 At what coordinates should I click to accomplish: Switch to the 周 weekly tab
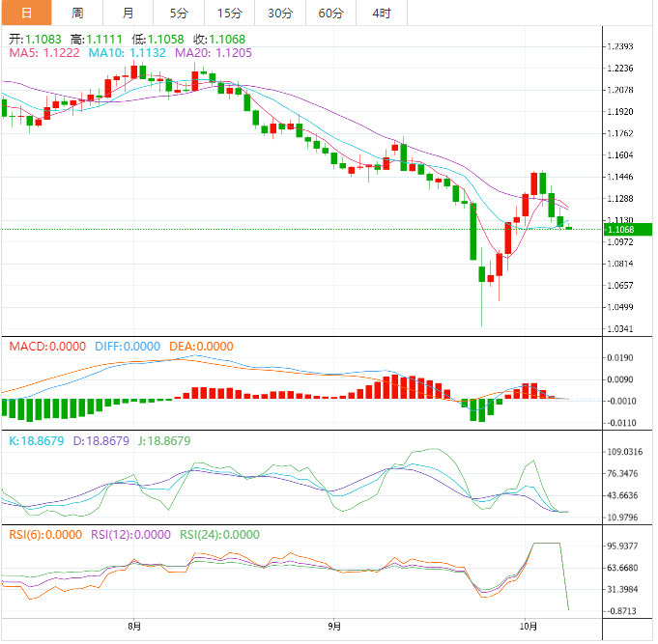tap(77, 13)
